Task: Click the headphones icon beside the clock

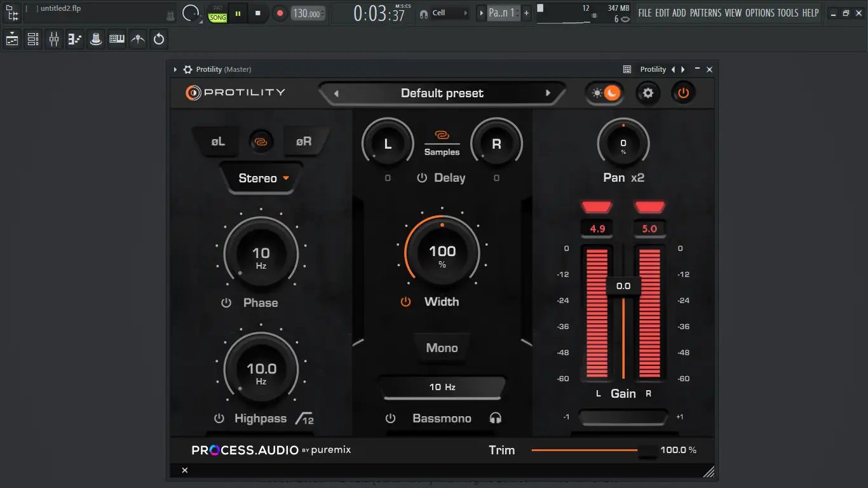Action: click(x=424, y=13)
